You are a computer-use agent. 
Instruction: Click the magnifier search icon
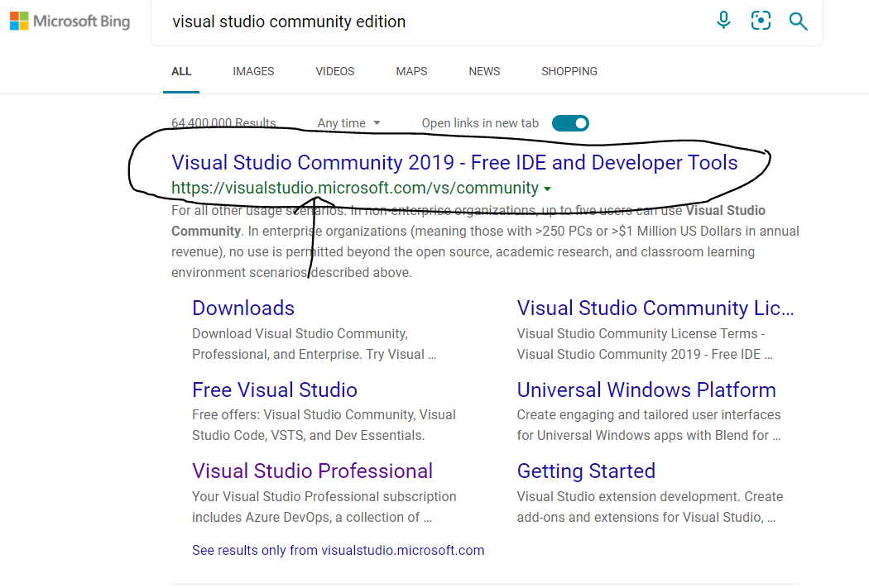(x=798, y=21)
